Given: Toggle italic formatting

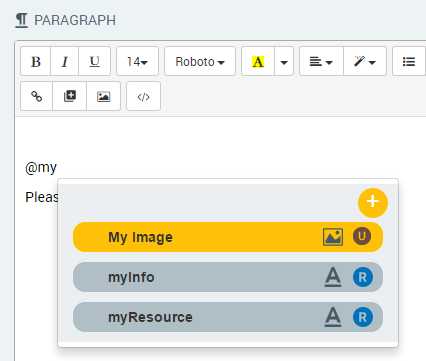Looking at the screenshot, I should [65, 61].
